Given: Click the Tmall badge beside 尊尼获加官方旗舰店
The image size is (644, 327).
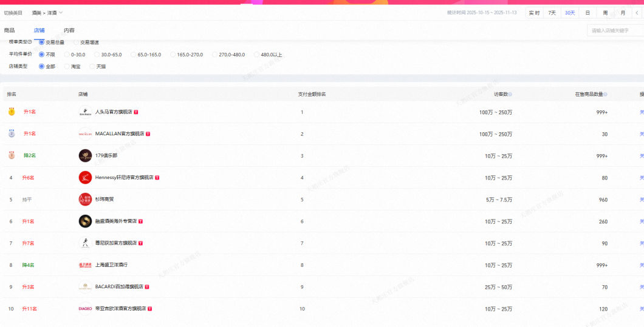Looking at the screenshot, I should click(x=140, y=243).
